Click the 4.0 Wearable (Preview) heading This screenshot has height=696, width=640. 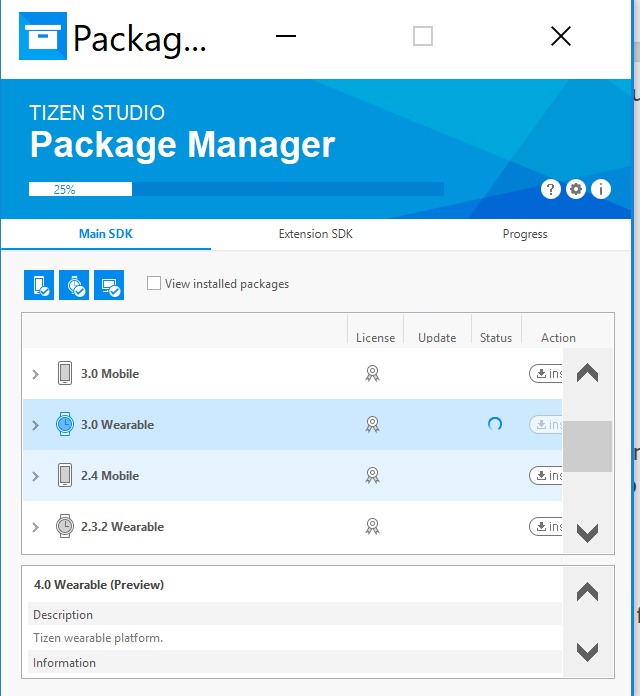(x=99, y=585)
